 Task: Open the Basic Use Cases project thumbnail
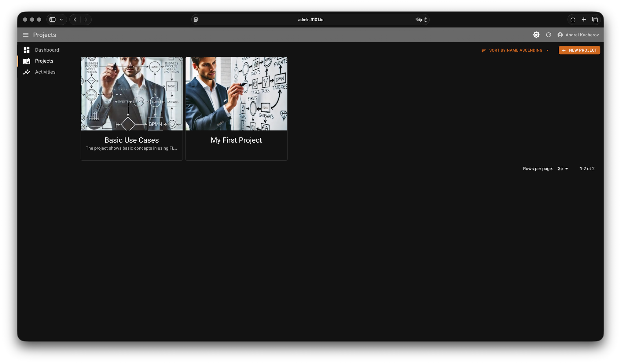(131, 94)
